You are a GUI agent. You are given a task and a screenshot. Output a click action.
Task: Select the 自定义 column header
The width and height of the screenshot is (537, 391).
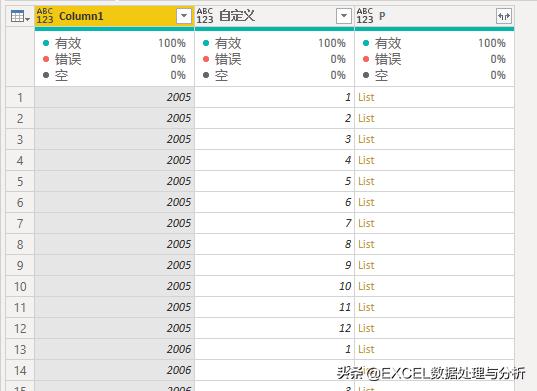click(x=274, y=16)
